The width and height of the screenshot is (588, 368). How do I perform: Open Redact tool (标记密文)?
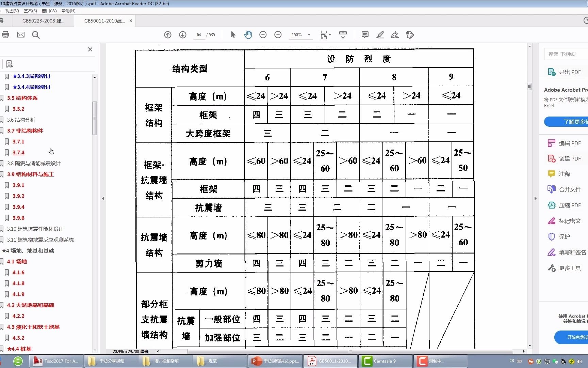click(565, 221)
